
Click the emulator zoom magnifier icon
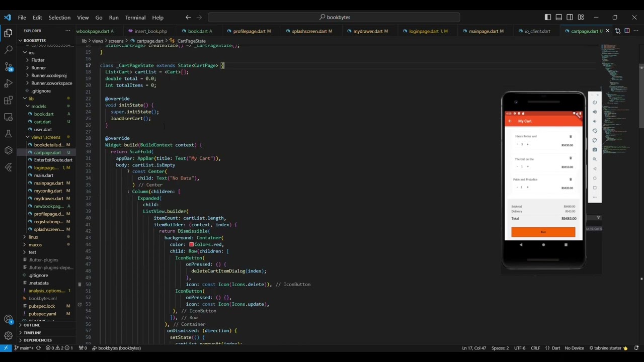[x=595, y=159]
